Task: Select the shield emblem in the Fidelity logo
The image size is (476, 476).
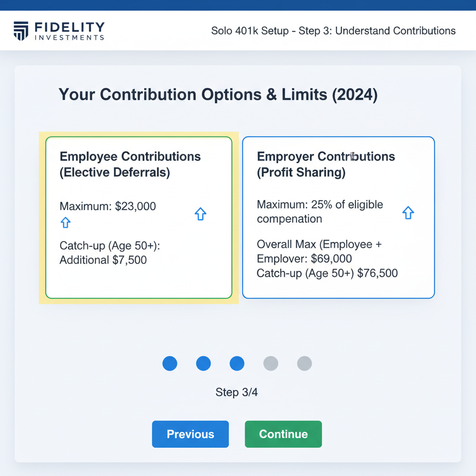Action: (x=20, y=30)
